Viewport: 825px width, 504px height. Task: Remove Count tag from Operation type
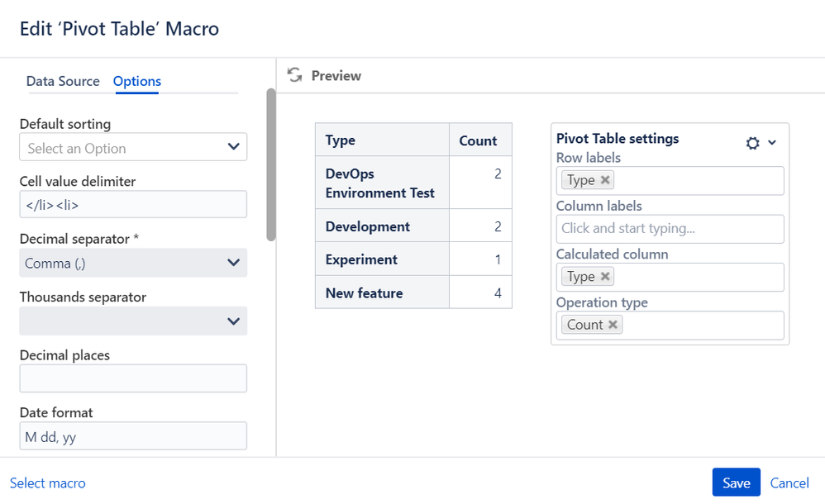coord(613,325)
